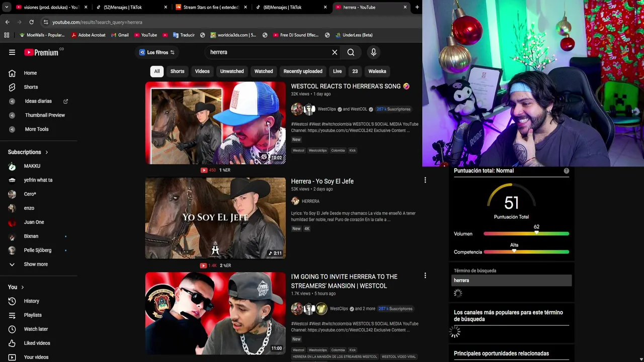Run the search with the magnifier icon
This screenshot has height=362, width=644.
tap(351, 52)
